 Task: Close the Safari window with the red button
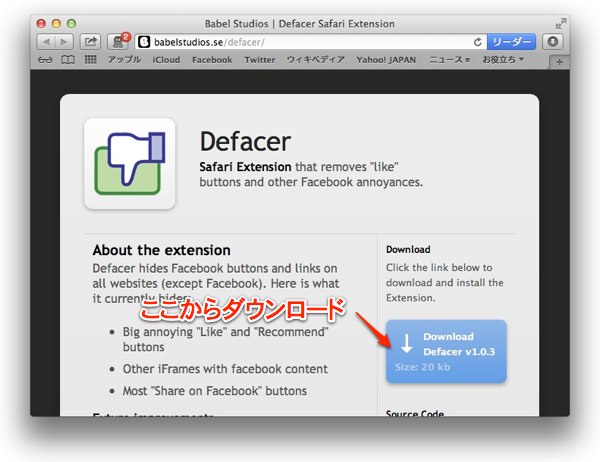[41, 24]
